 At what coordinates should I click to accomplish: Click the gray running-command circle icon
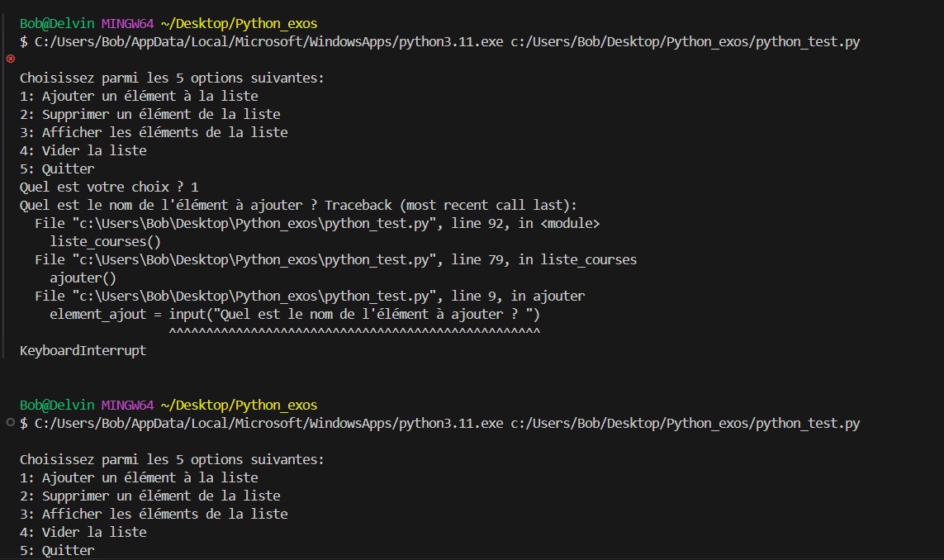[10, 422]
